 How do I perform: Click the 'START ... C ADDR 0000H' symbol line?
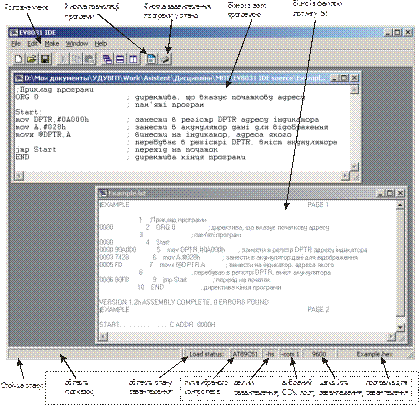157,324
